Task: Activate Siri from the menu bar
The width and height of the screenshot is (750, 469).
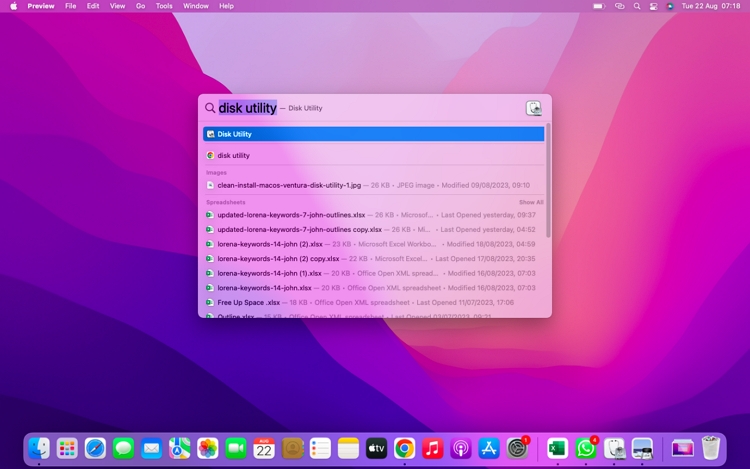Action: [x=670, y=6]
